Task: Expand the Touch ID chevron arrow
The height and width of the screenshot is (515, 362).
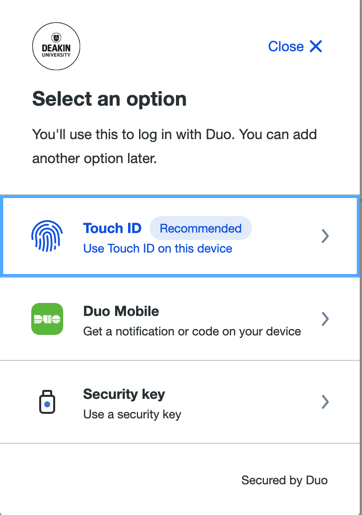Action: click(x=325, y=236)
